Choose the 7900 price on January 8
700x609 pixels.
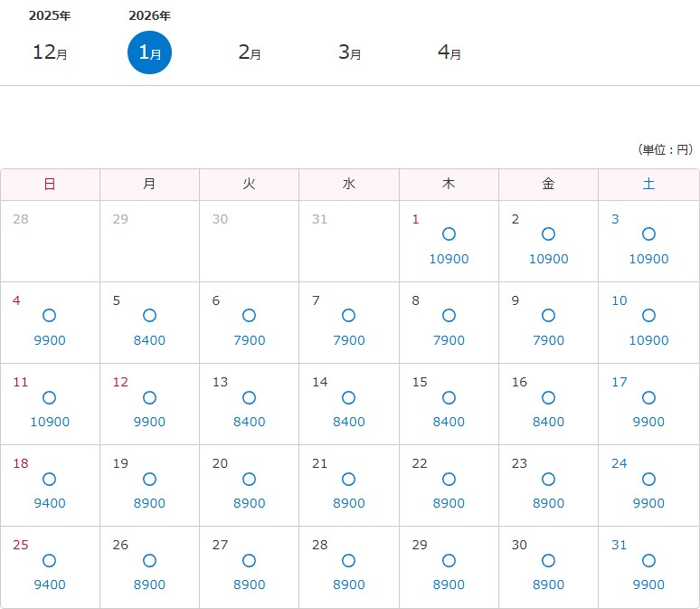[x=449, y=340]
